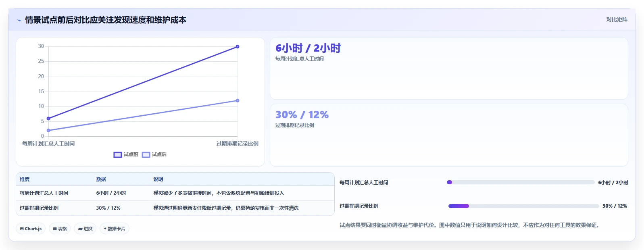Click the 表格 tag chip
This screenshot has width=644, height=250.
point(60,229)
